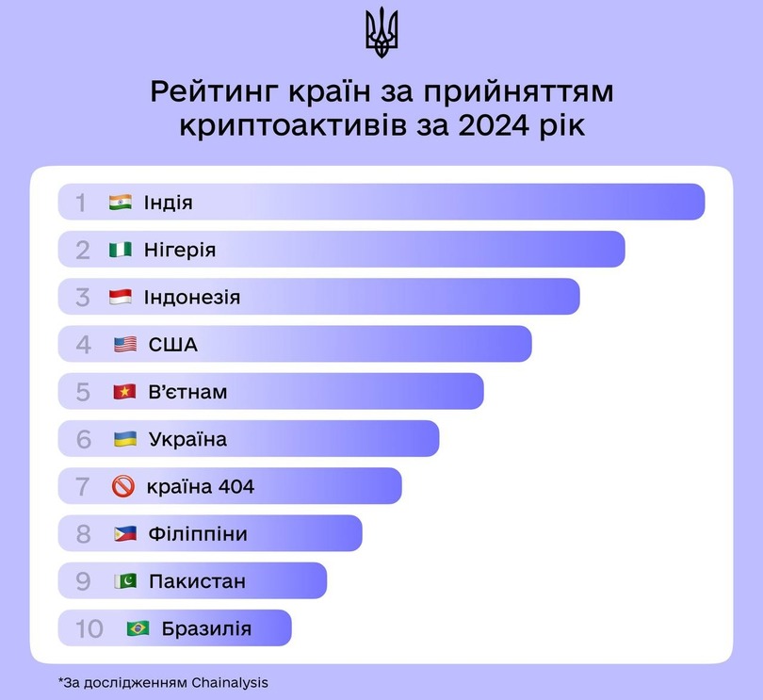Select the Ukraine flag icon
Image resolution: width=763 pixels, height=700 pixels.
coord(125,439)
